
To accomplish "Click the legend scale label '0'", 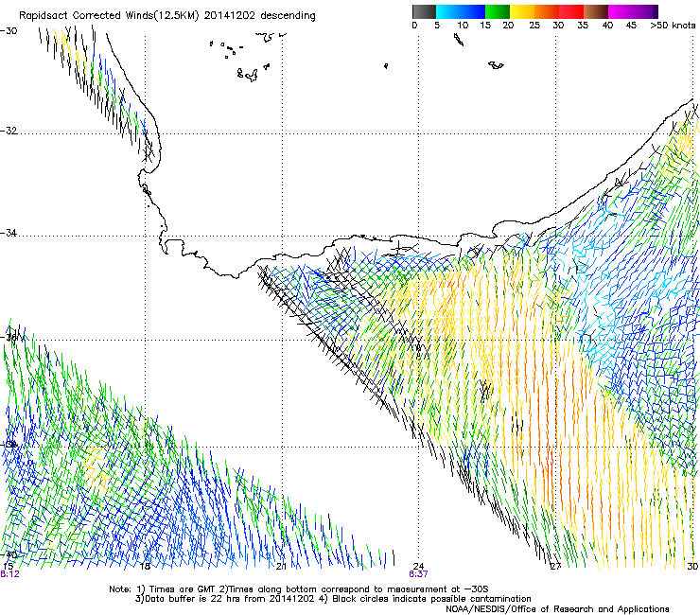I will (x=414, y=26).
